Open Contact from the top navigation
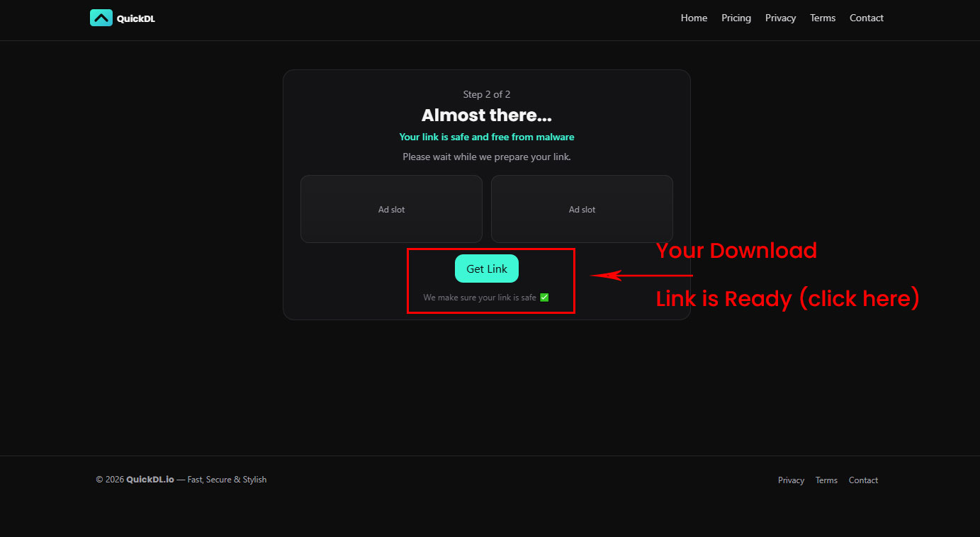This screenshot has width=980, height=537. click(867, 18)
